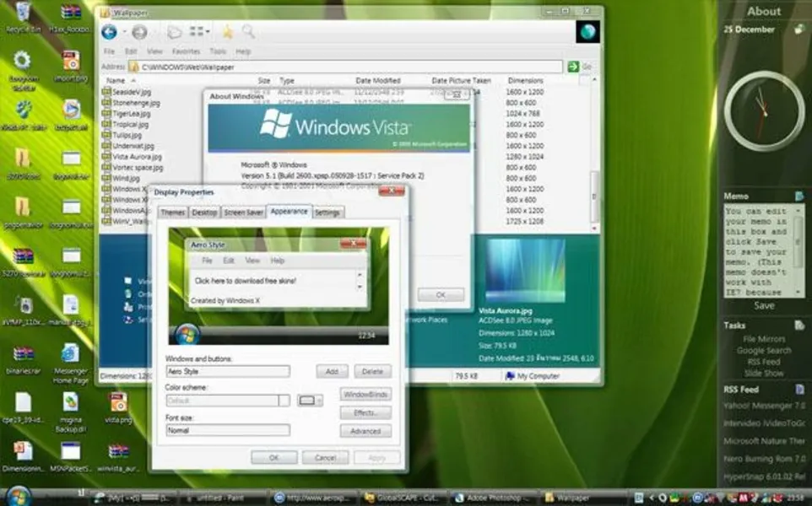
Task: Click the Memo panel header icon
Action: click(799, 196)
